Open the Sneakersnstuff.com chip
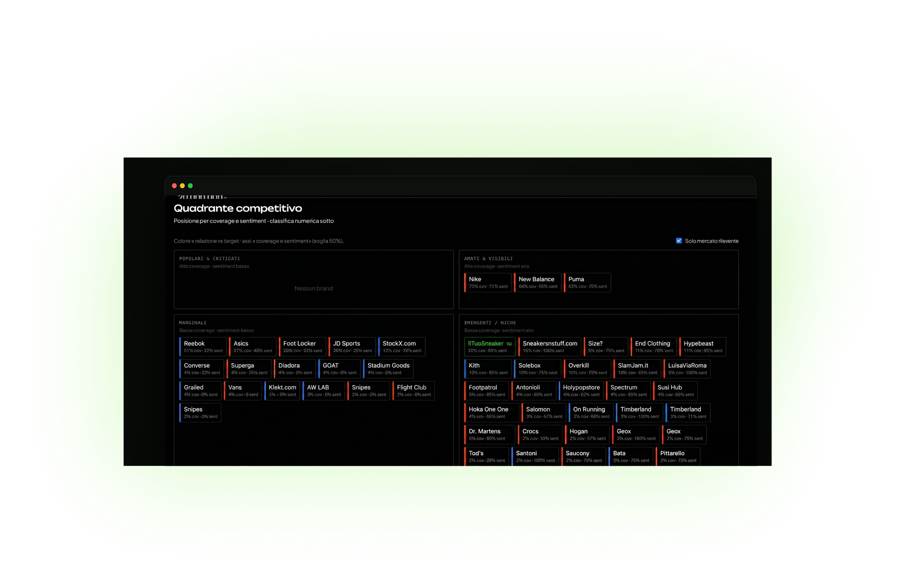The image size is (921, 588). pyautogui.click(x=550, y=347)
